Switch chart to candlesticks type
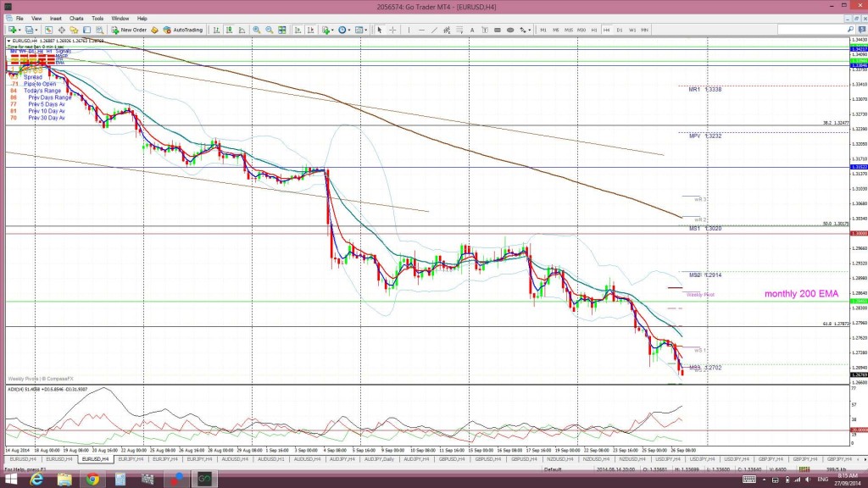This screenshot has height=488, width=868. point(229,30)
